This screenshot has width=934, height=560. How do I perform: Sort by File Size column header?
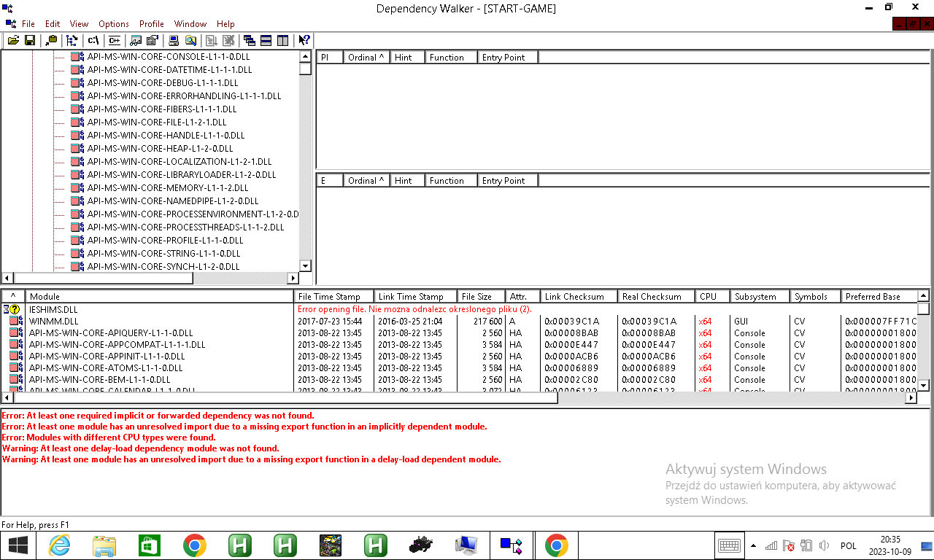tap(482, 297)
